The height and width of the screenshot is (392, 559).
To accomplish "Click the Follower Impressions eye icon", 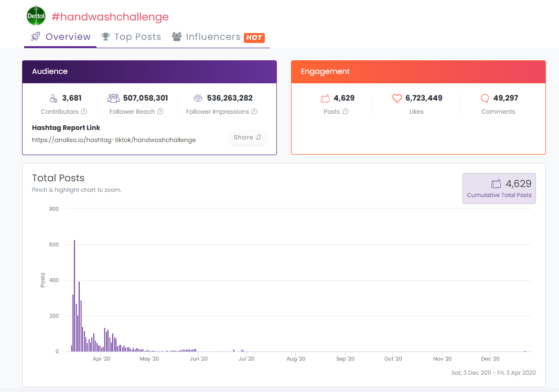I will (198, 98).
